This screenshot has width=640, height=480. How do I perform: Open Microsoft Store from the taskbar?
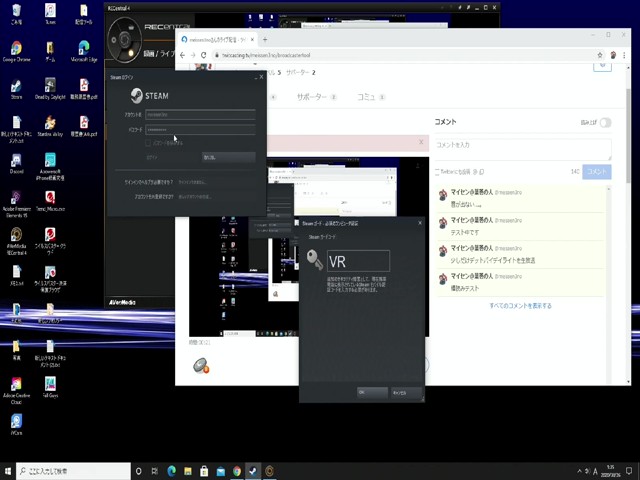(204, 471)
